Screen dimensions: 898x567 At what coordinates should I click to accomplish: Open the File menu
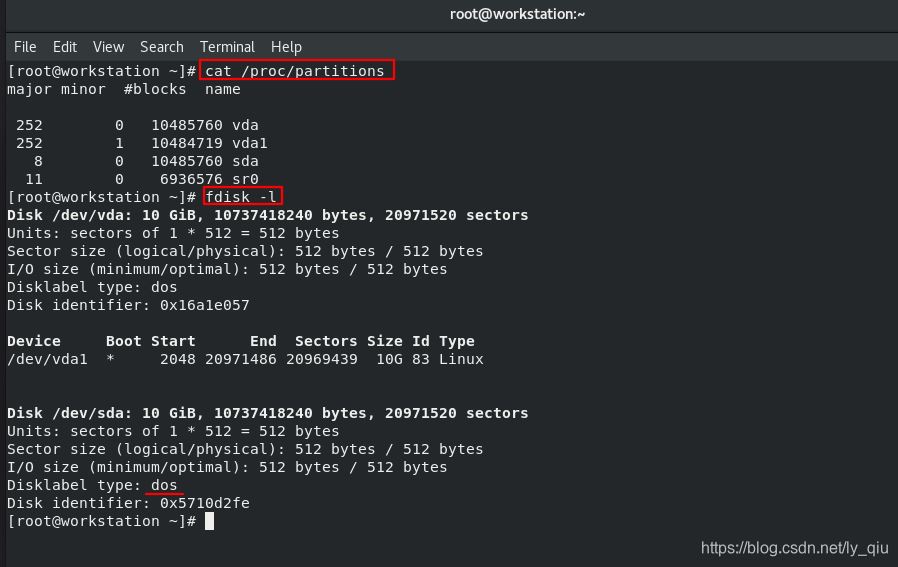coord(25,47)
